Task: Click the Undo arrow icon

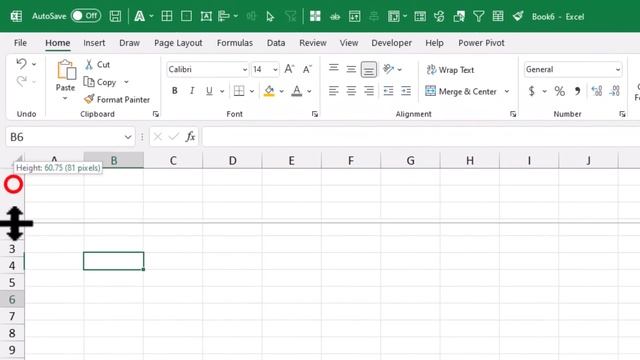Action: point(21,64)
